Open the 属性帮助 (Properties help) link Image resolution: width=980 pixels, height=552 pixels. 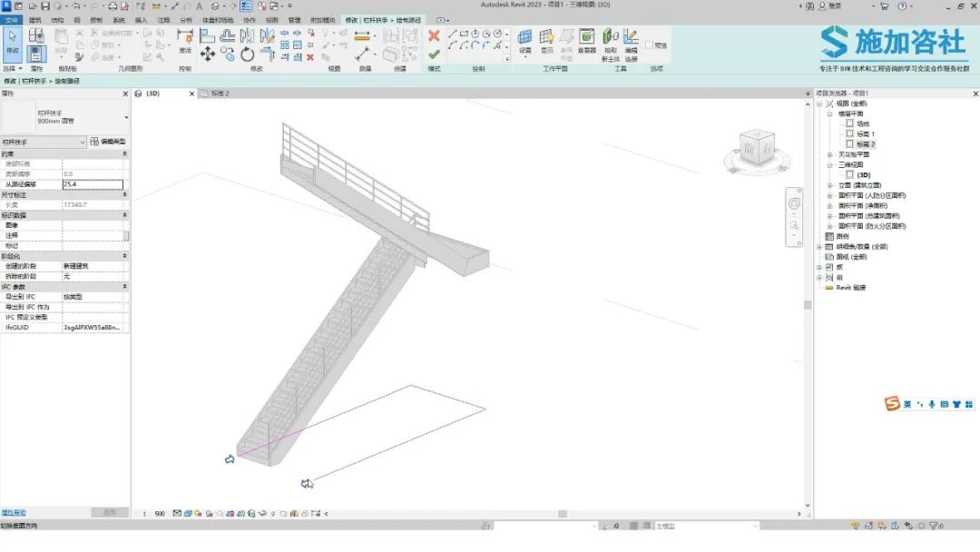click(13, 513)
